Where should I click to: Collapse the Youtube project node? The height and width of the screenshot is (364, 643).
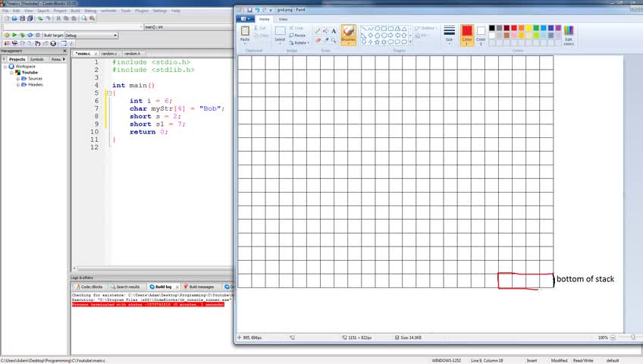11,73
